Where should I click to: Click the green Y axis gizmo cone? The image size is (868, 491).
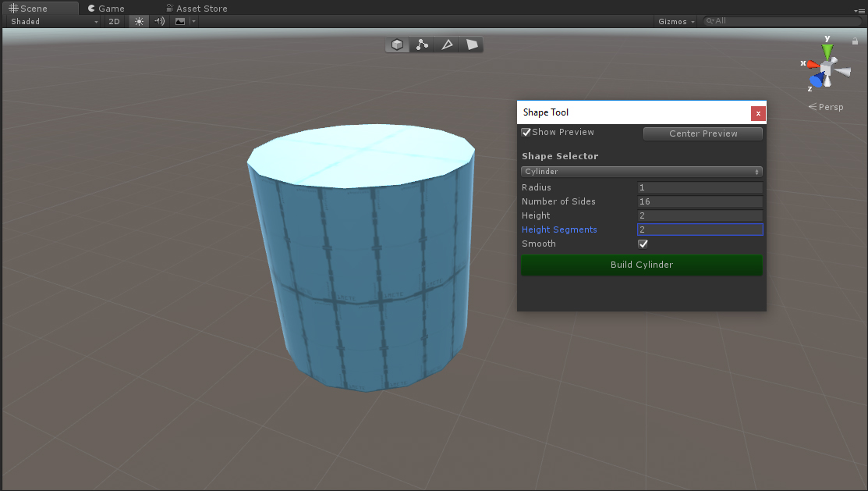coord(827,52)
